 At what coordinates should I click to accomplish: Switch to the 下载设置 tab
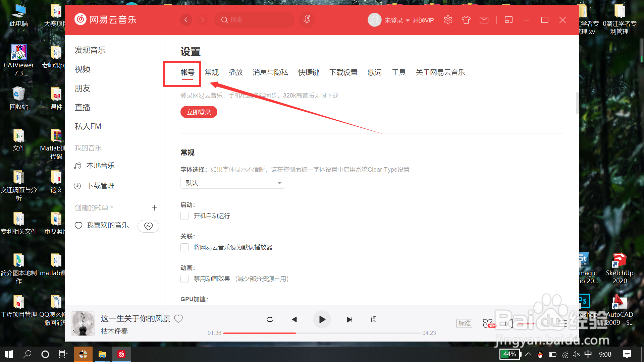[344, 72]
